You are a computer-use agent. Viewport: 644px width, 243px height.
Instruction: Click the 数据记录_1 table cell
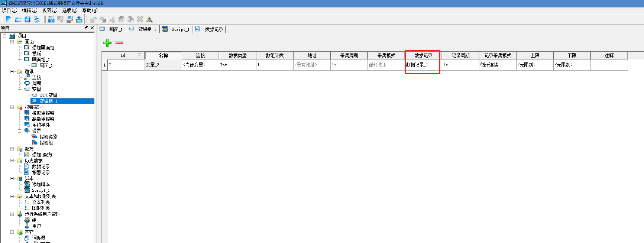[x=423, y=65]
